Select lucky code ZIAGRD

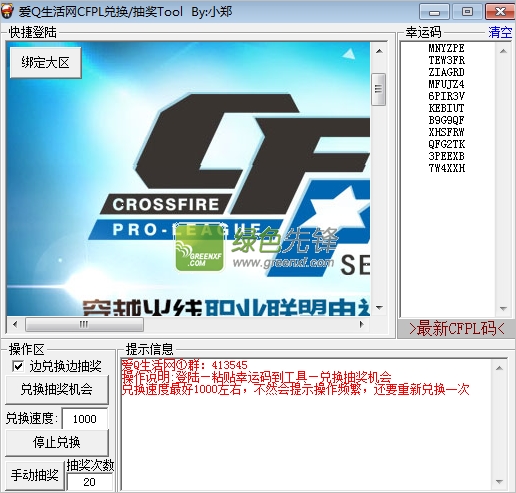click(x=446, y=72)
